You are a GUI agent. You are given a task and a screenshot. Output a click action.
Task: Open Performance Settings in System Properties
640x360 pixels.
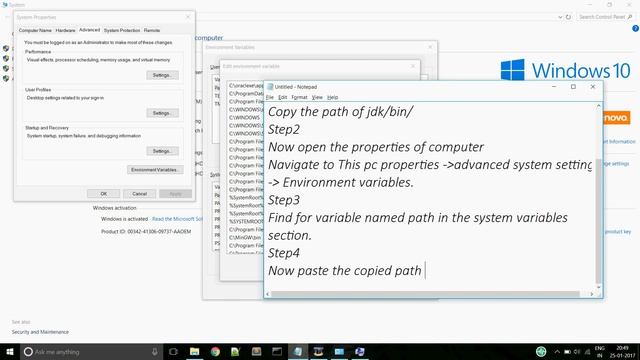[162, 75]
